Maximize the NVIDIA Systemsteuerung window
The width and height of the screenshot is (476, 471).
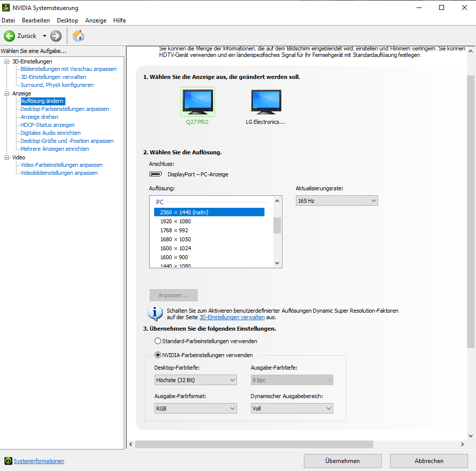click(442, 7)
